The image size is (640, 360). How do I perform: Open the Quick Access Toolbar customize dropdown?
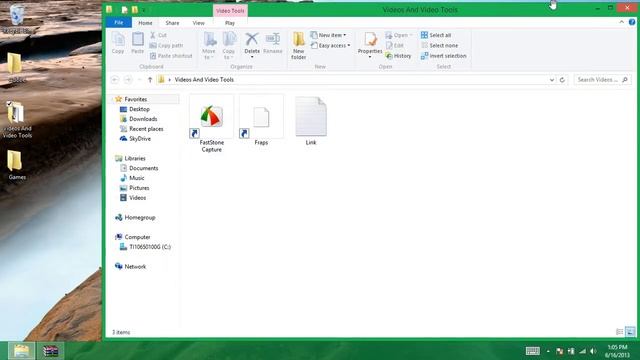click(144, 10)
